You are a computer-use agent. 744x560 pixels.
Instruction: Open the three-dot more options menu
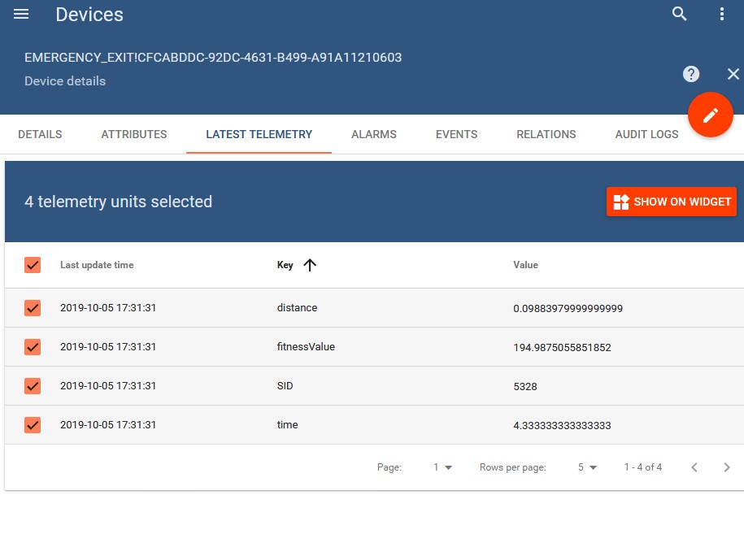point(722,14)
